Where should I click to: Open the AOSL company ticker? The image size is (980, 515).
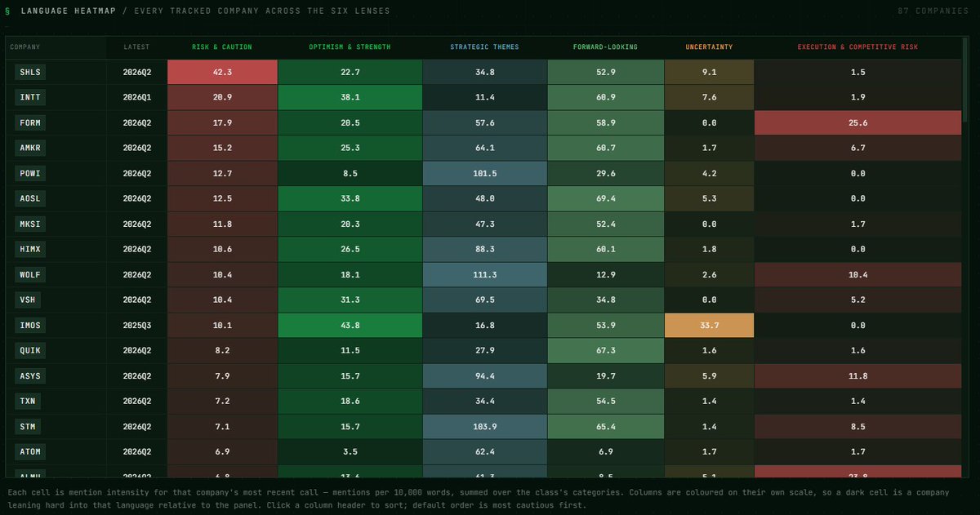pyautogui.click(x=31, y=199)
